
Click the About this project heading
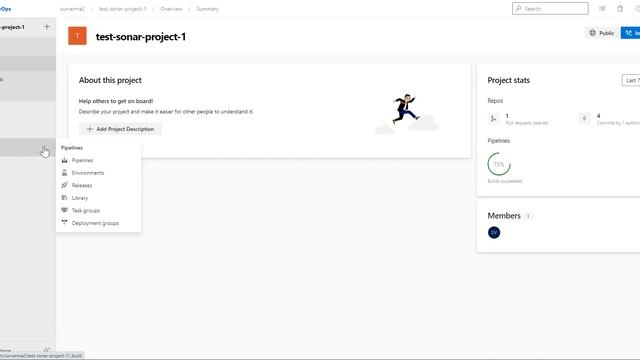pyautogui.click(x=110, y=80)
